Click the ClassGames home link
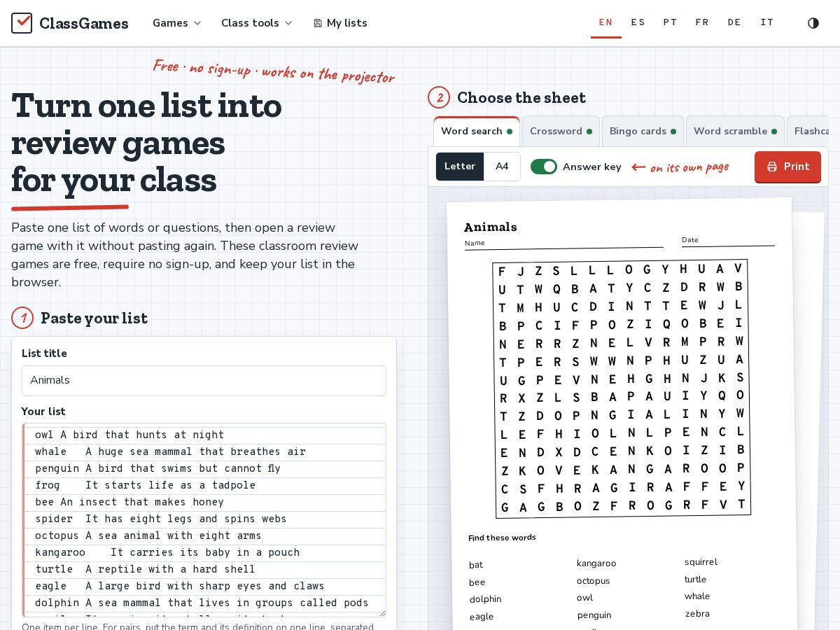Image resolution: width=840 pixels, height=630 pixels. pos(70,23)
